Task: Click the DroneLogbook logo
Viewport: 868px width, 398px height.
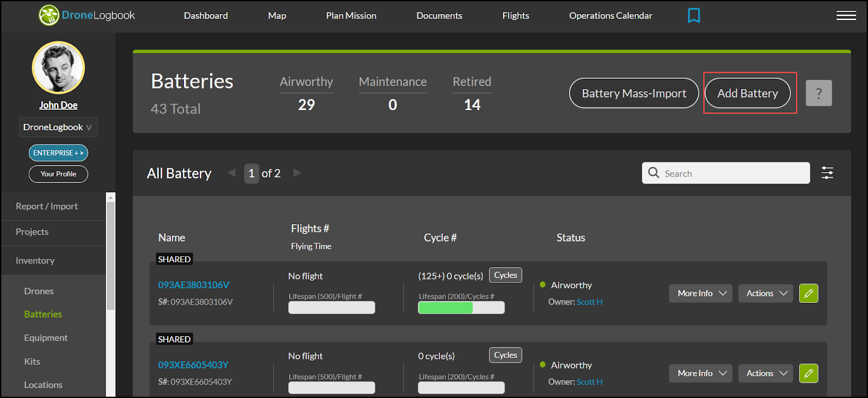Action: 87,15
